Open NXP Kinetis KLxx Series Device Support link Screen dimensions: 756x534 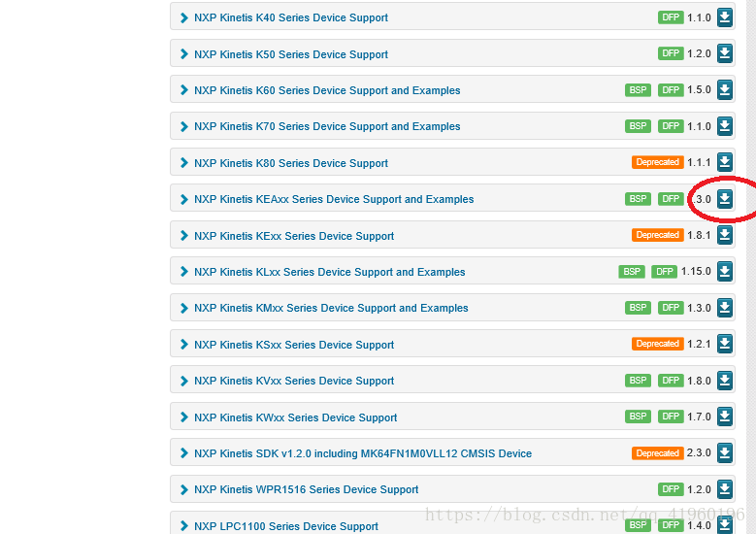coord(329,272)
